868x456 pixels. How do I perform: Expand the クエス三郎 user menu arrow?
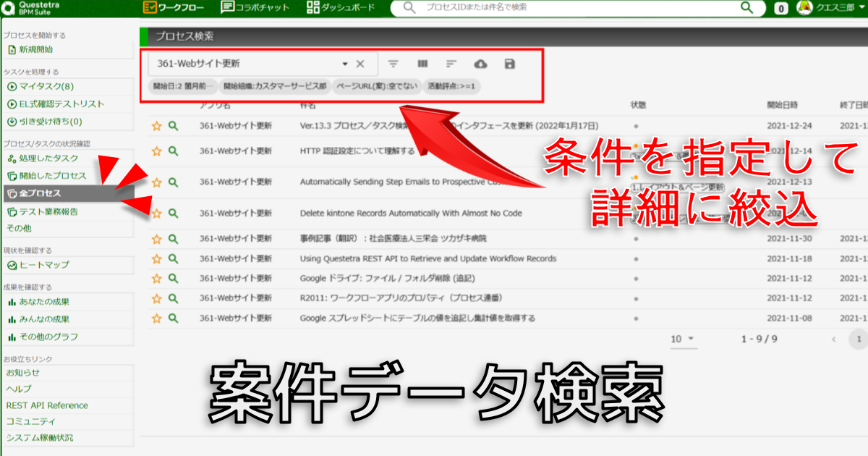point(862,8)
